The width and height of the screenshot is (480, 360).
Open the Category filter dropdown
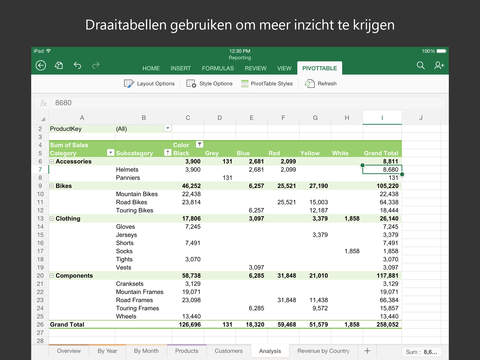click(110, 153)
